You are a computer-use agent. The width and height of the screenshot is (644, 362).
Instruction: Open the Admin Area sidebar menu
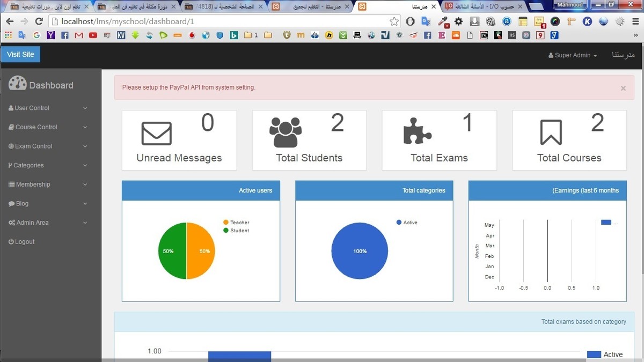click(47, 223)
